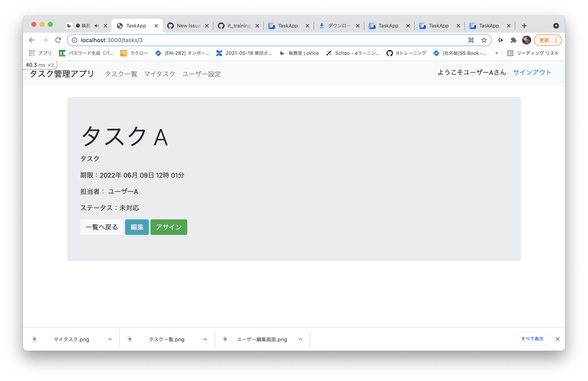Image resolution: width=588 pixels, height=381 pixels.
Task: Open the リーディング リスト reading list
Action: [533, 53]
